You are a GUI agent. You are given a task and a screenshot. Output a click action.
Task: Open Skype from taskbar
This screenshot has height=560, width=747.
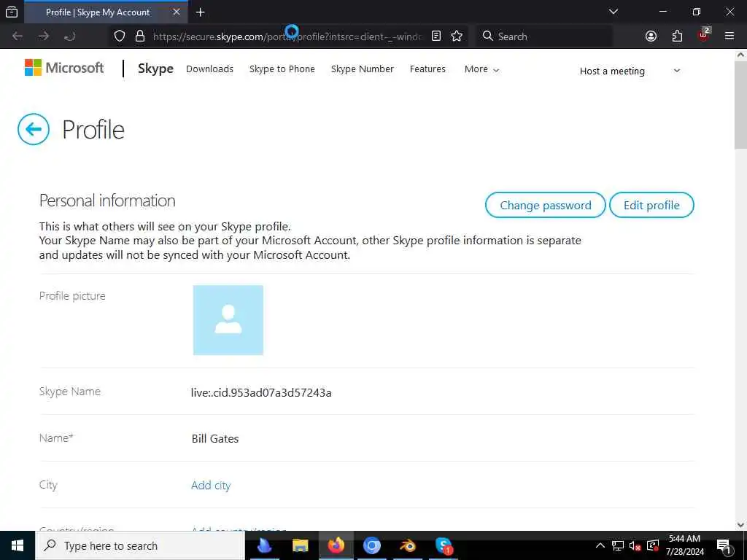point(444,545)
